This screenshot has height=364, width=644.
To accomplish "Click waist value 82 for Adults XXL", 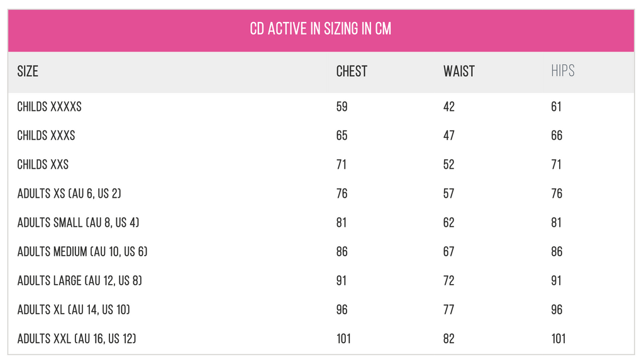I will coord(449,339).
